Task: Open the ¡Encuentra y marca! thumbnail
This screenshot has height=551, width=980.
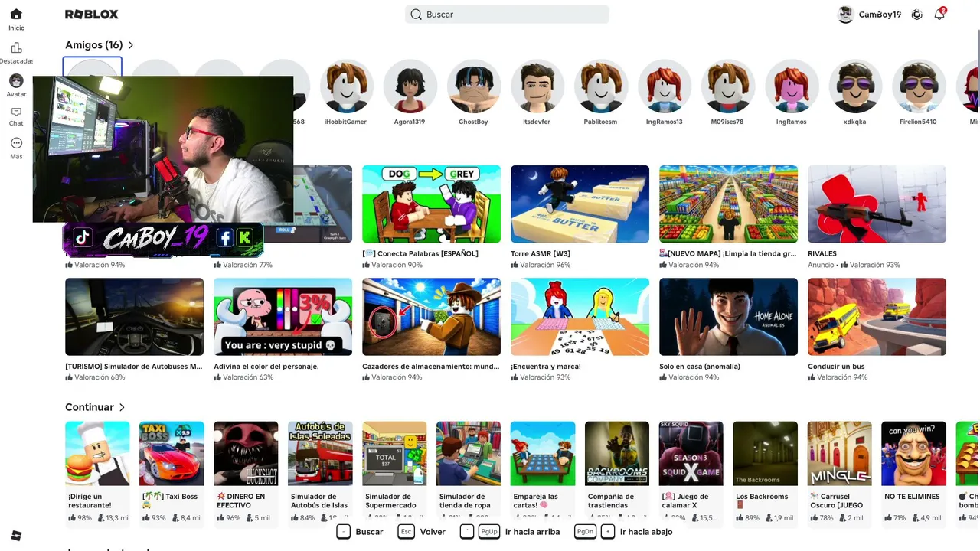Action: [x=580, y=317]
